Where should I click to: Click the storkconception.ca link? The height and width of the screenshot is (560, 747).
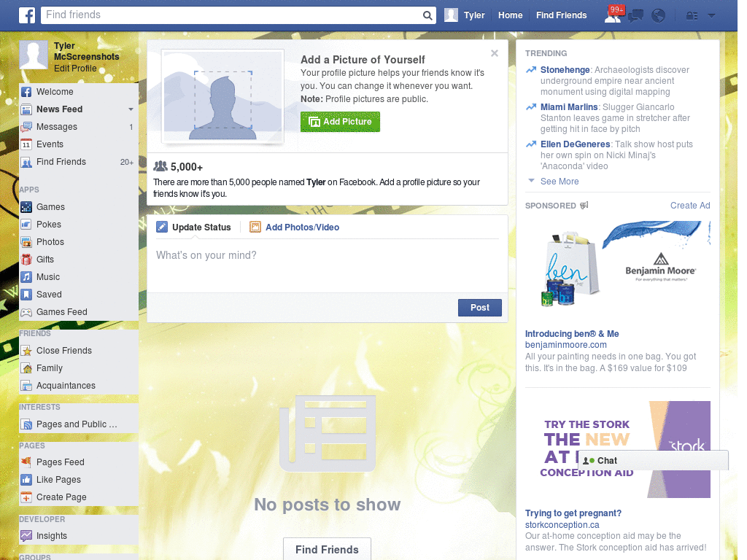pos(562,525)
